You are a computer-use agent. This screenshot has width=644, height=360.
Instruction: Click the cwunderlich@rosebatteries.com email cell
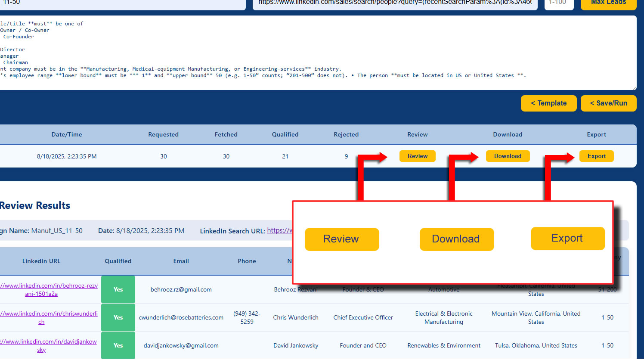tap(181, 318)
